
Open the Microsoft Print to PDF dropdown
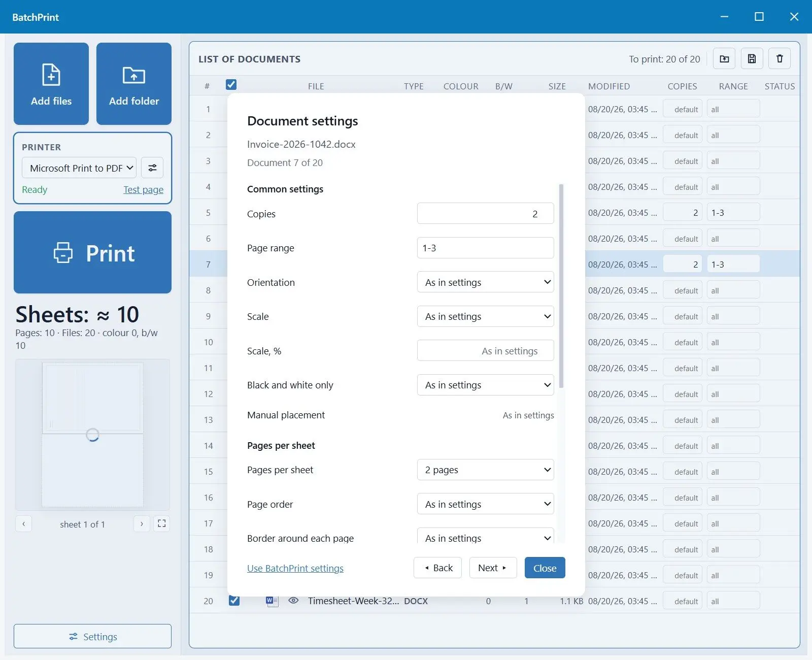79,168
